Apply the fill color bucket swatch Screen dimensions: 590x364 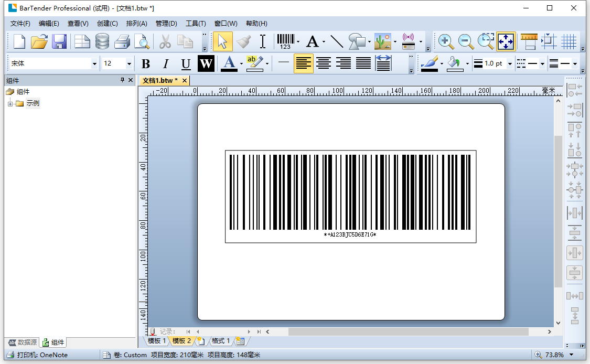coord(455,63)
